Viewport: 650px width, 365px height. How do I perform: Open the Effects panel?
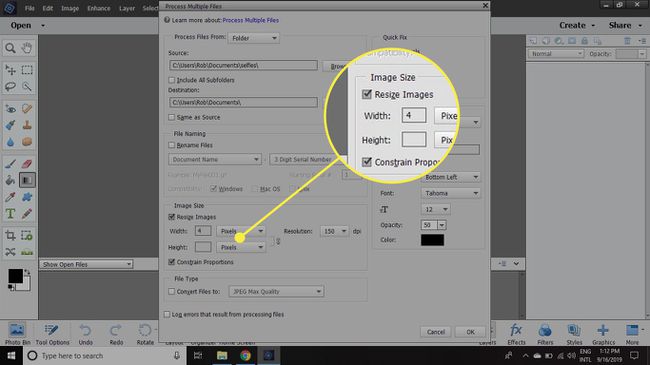tap(516, 334)
